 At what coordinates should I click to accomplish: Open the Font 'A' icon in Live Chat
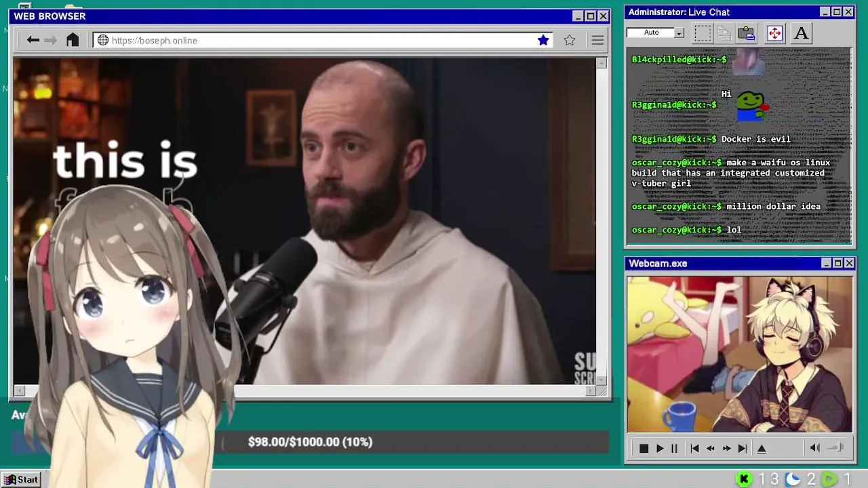801,33
